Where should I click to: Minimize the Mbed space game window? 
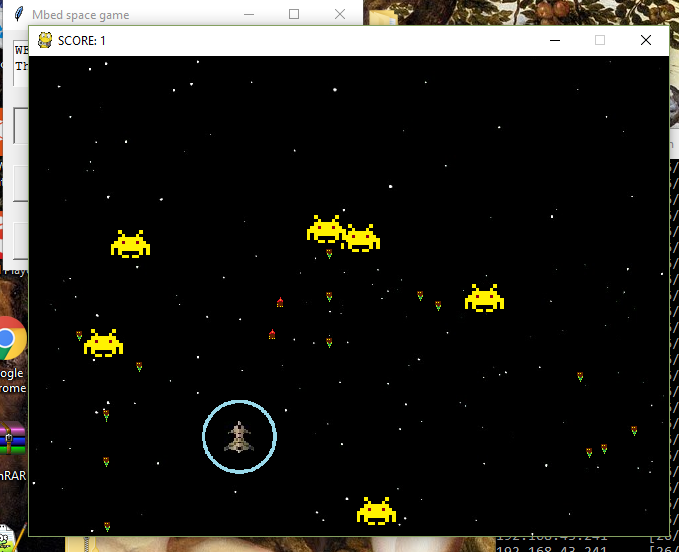coord(249,14)
